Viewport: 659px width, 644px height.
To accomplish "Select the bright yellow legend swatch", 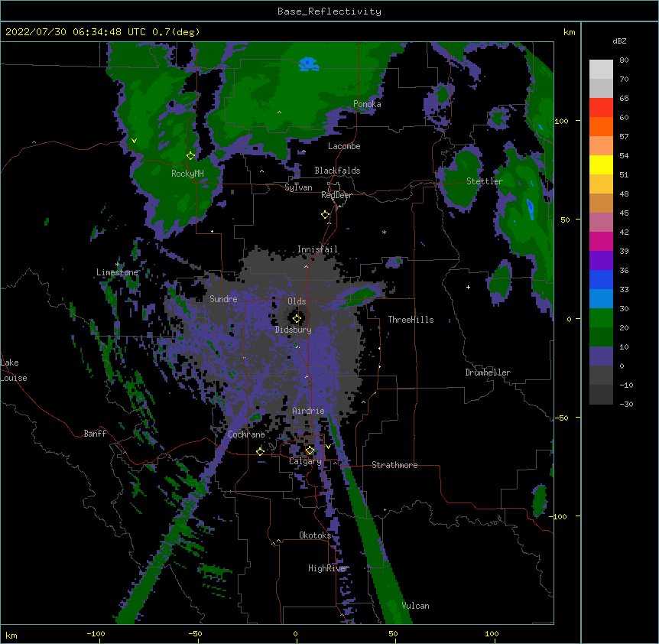I will coord(601,164).
